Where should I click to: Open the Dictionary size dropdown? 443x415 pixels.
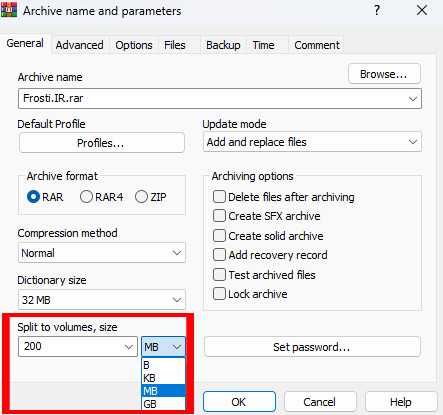coord(102,300)
